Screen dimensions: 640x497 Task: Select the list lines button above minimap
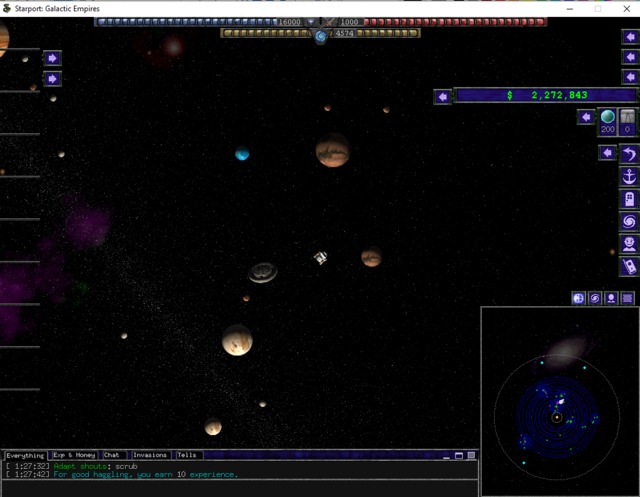[x=627, y=298]
